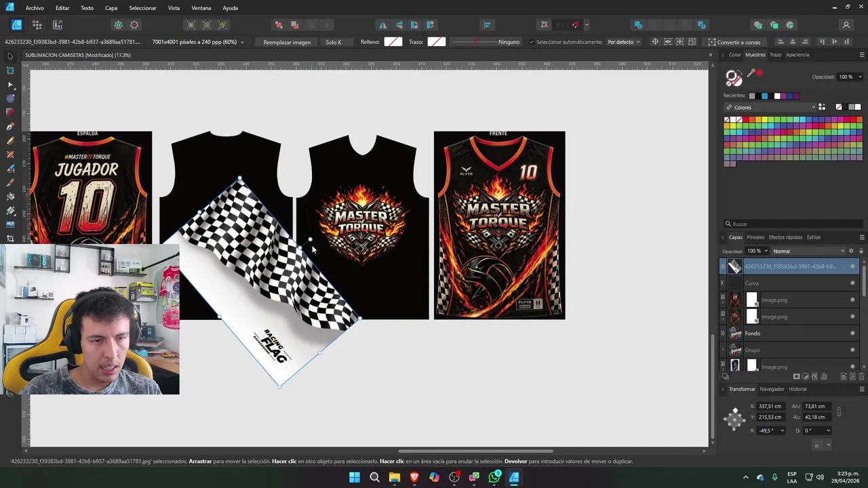
Task: Click the Relleno fill swatch
Action: pyautogui.click(x=393, y=42)
